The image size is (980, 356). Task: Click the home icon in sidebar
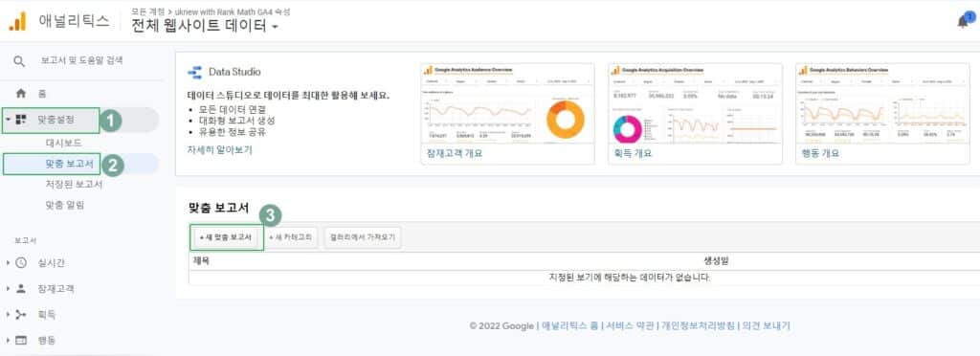click(21, 94)
